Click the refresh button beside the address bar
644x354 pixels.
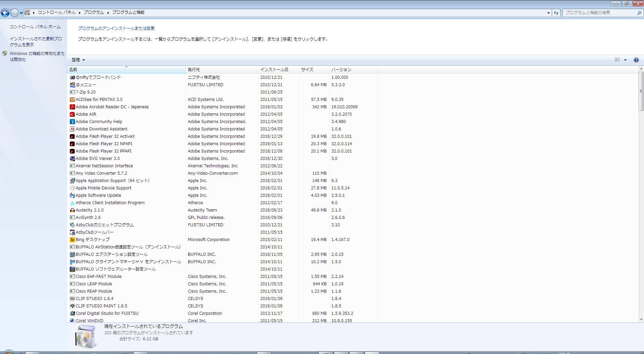pos(556,13)
